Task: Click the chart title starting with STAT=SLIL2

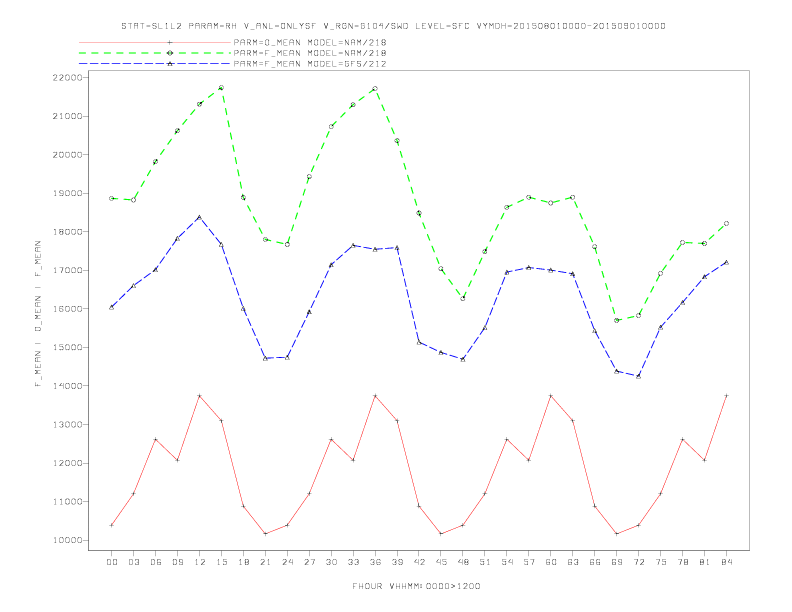Action: [x=393, y=26]
